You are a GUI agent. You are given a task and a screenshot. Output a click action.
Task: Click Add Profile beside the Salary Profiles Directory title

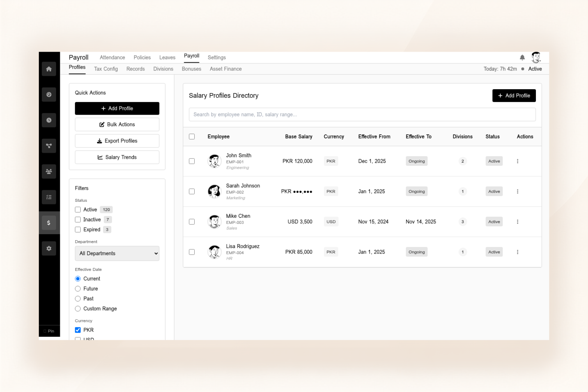[514, 96]
